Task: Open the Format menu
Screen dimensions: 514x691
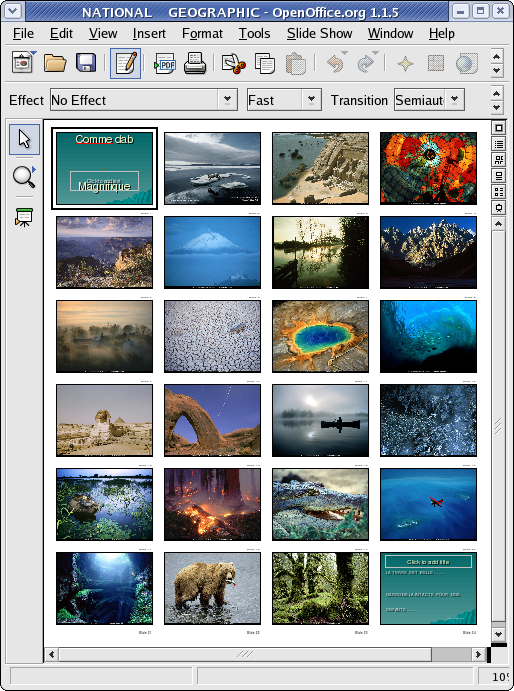Action: 202,33
